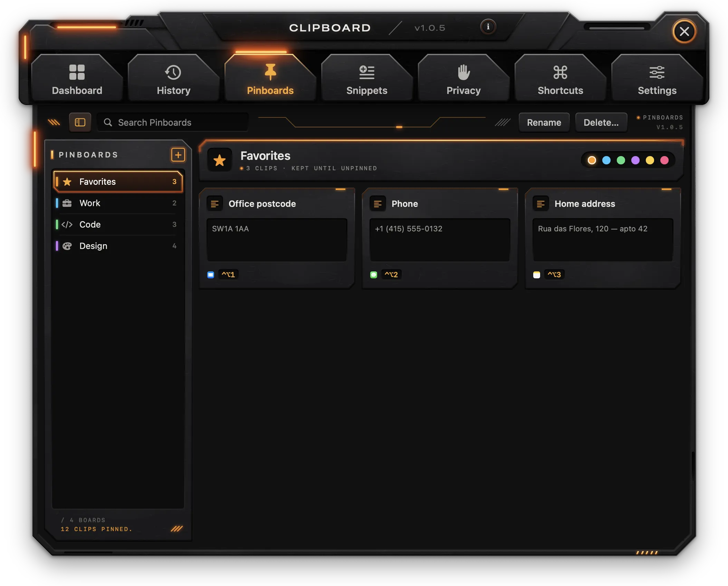Screen dimensions: 728x586
Task: Select the Pinboards tab
Action: point(270,78)
